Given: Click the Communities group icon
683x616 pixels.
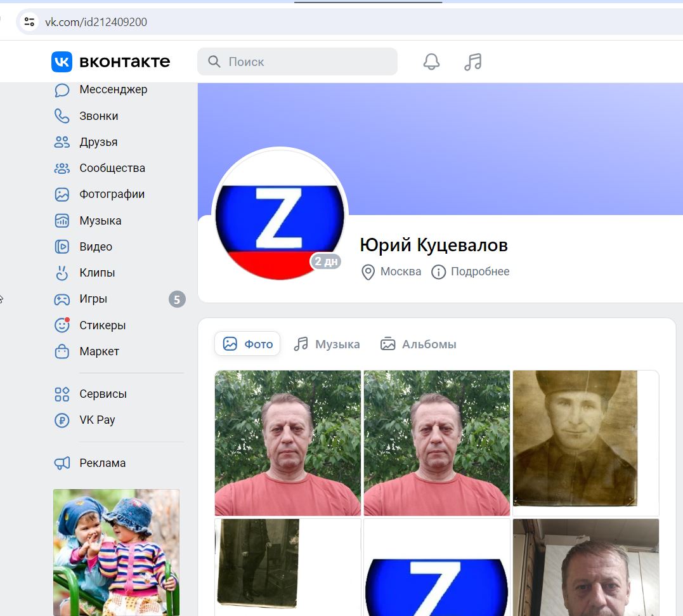Looking at the screenshot, I should (x=62, y=168).
